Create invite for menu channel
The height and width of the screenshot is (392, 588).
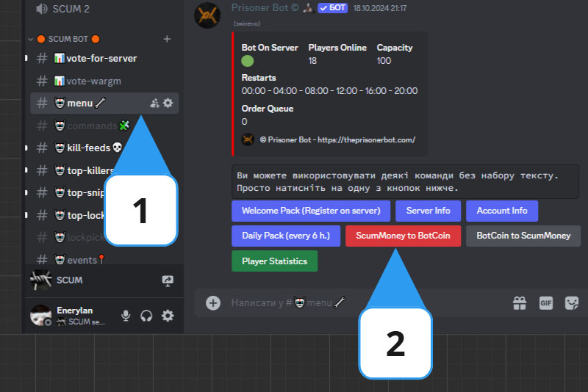click(x=154, y=104)
